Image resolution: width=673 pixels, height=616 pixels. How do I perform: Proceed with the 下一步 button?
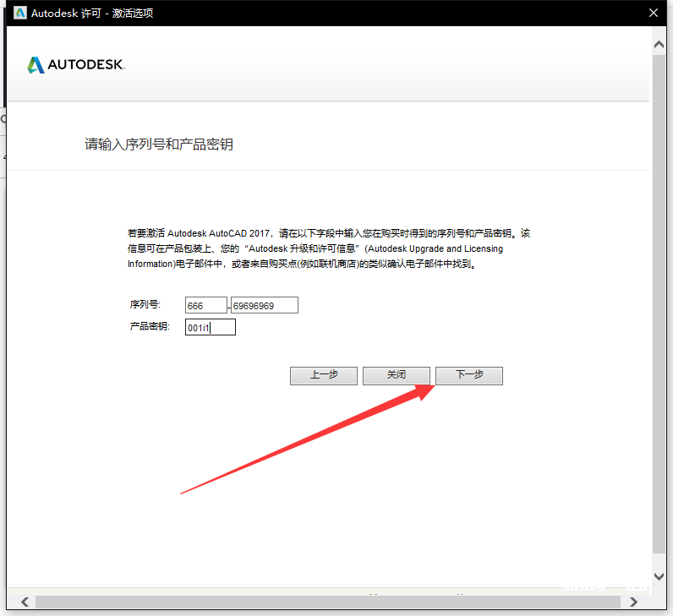coord(469,375)
